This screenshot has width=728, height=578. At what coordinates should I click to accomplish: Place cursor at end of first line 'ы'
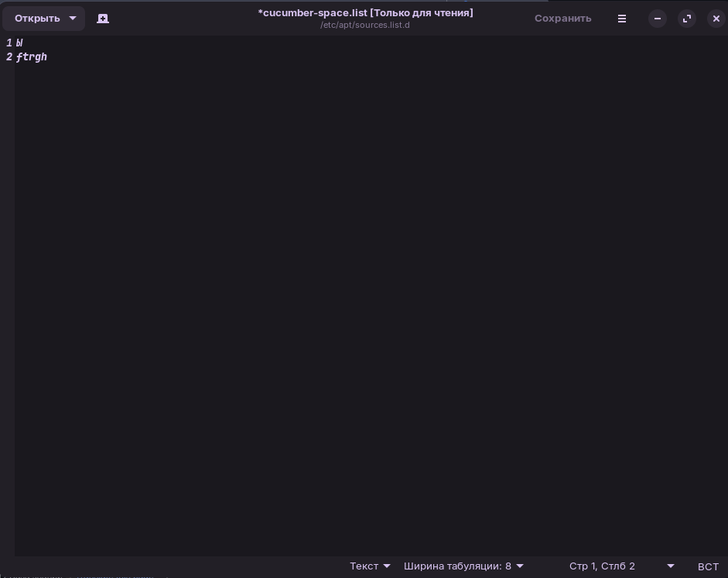pos(22,43)
